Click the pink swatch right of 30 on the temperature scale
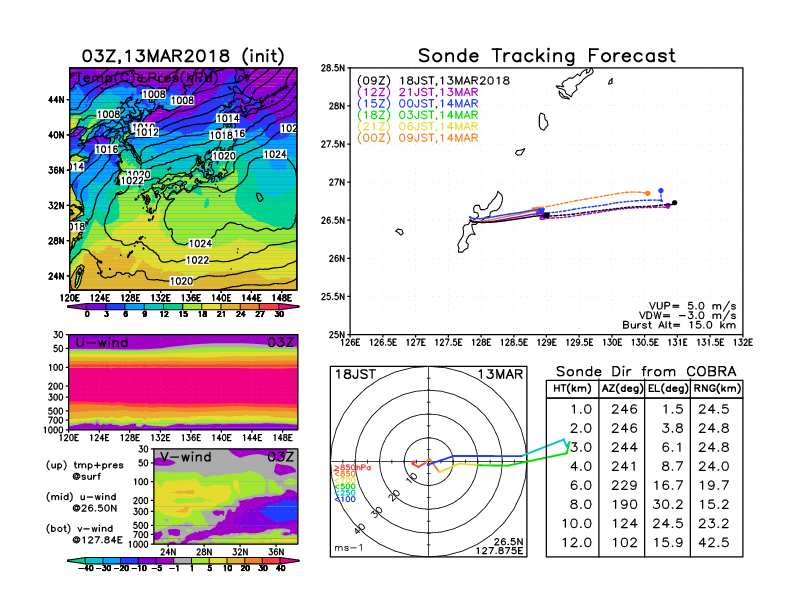 pyautogui.click(x=290, y=306)
